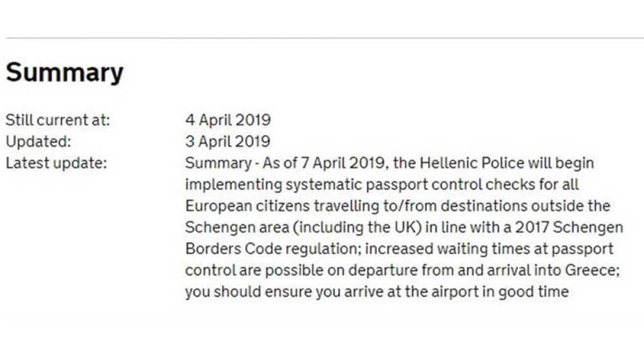Click the "Still current at:" label
Screen dimensions: 644x354
coord(57,120)
